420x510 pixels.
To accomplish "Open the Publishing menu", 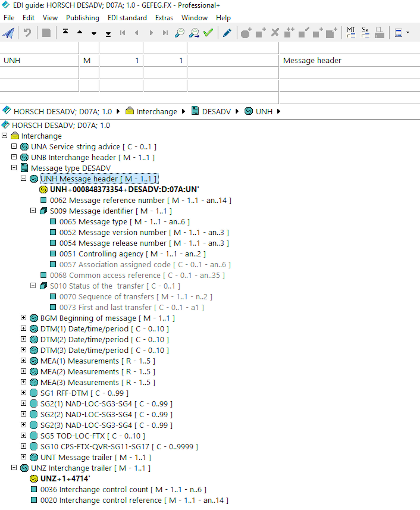I will (82, 18).
